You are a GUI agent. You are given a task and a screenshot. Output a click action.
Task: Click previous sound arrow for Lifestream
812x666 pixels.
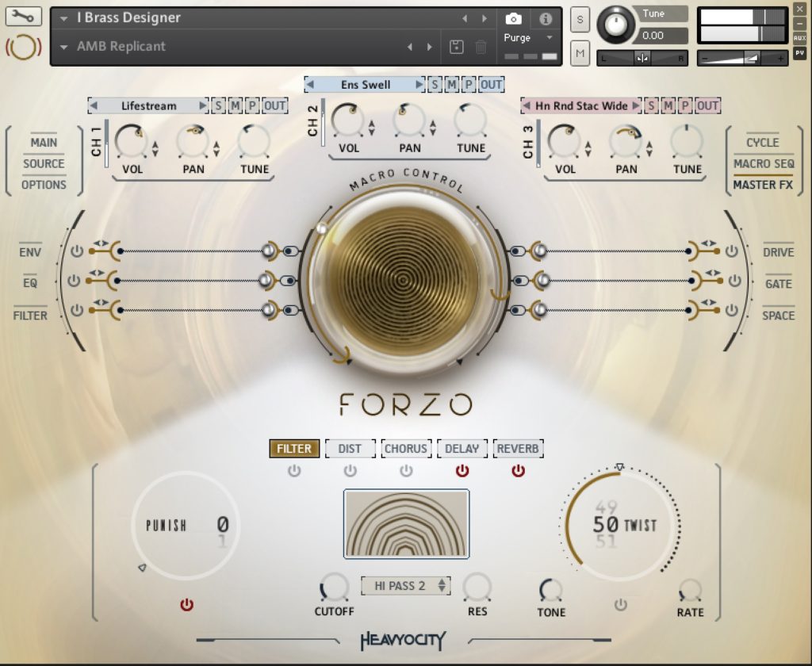tap(94, 105)
